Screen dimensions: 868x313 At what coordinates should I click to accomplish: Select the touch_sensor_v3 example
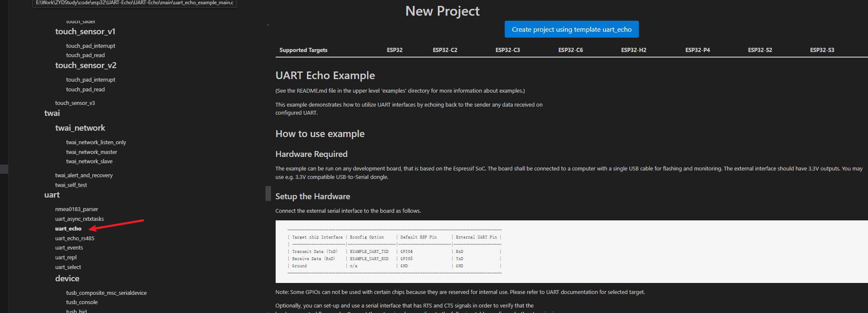point(75,103)
